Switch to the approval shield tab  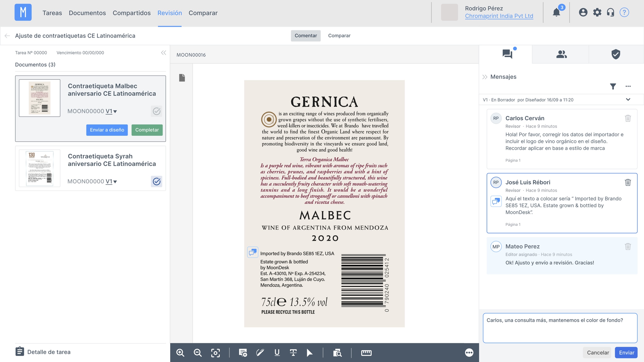pyautogui.click(x=616, y=54)
